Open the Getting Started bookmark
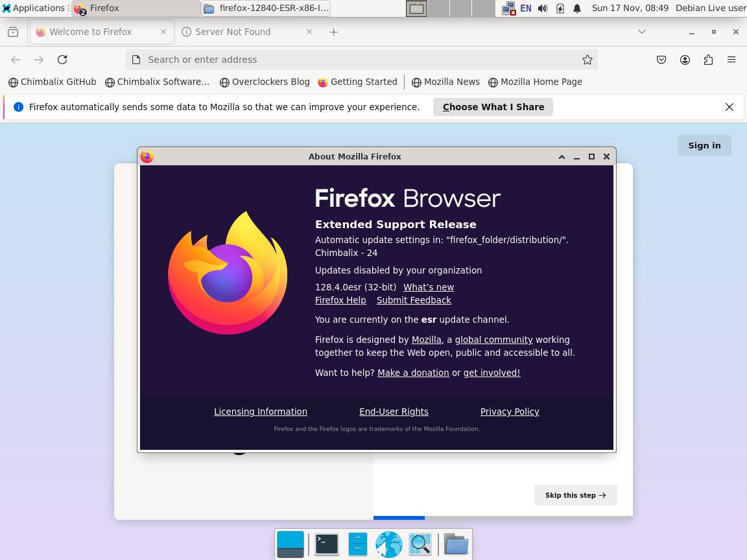 pyautogui.click(x=357, y=82)
